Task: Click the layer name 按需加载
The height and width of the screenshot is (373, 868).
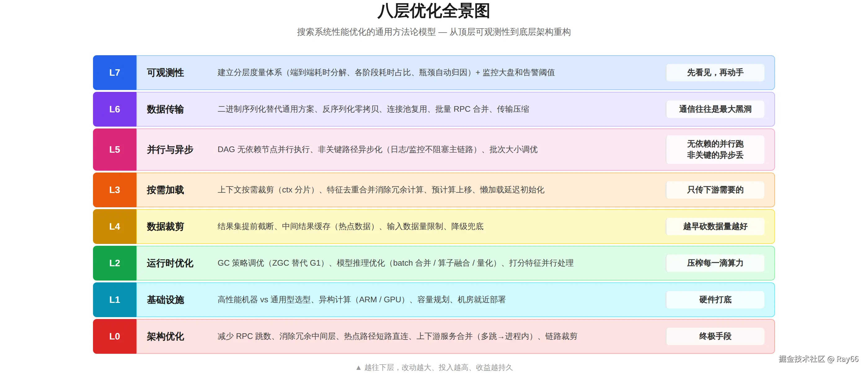Action: (x=165, y=190)
